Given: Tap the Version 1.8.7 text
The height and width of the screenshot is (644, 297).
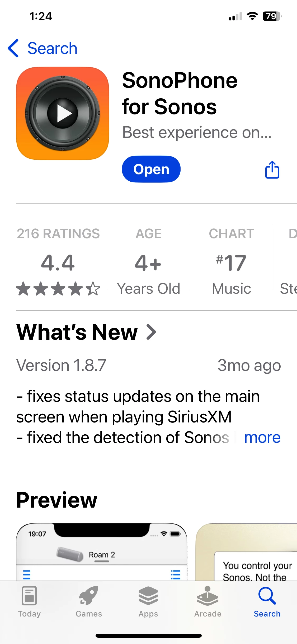Looking at the screenshot, I should click(x=61, y=365).
